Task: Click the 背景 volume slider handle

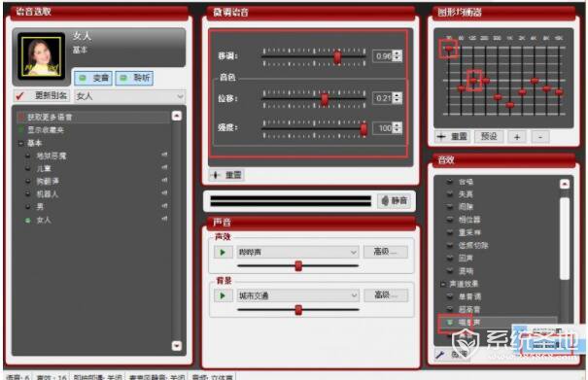Action: point(298,310)
